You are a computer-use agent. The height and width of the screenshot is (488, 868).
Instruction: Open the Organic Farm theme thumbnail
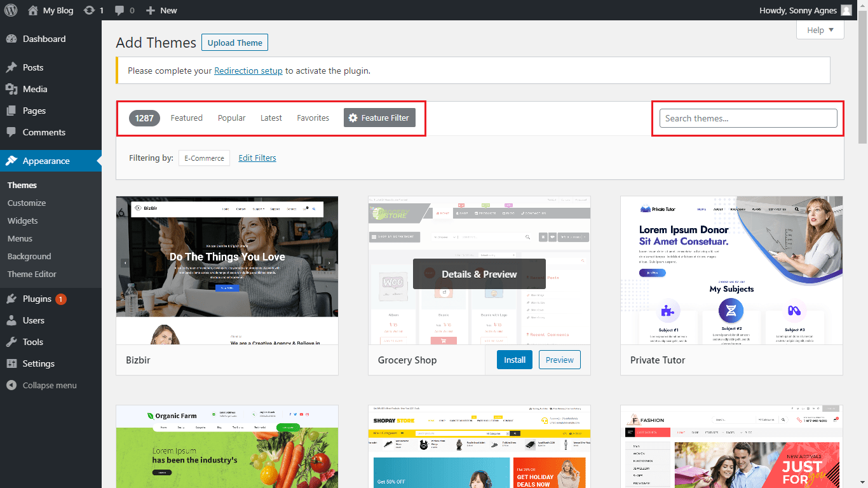pyautogui.click(x=227, y=447)
